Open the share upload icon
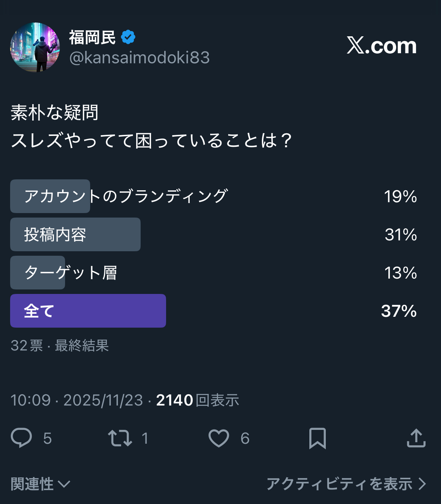 (416, 438)
